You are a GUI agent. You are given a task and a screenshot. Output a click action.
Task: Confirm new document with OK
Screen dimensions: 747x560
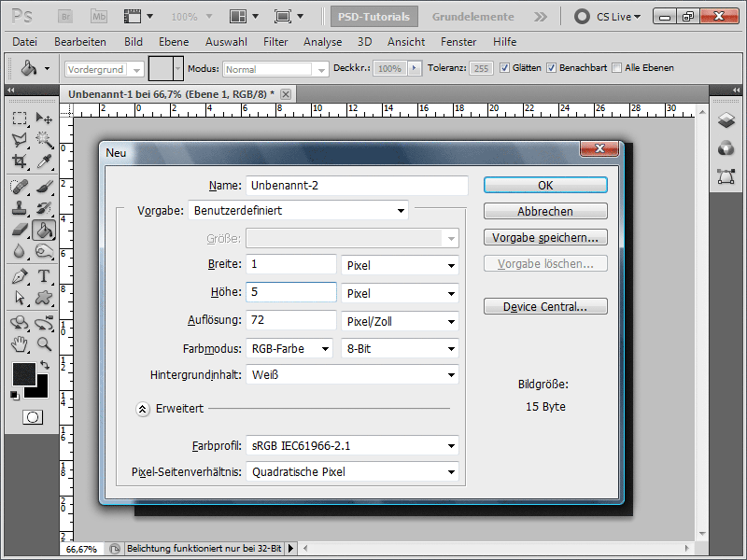pyautogui.click(x=545, y=185)
